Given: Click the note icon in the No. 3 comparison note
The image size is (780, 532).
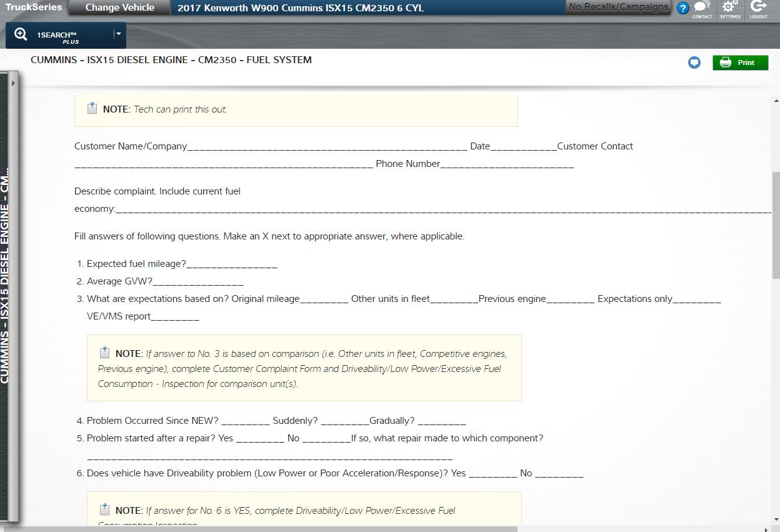Looking at the screenshot, I should coord(104,353).
